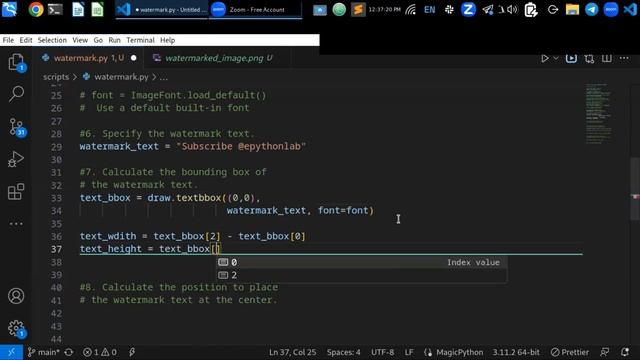Click text_wdith variable on line 36
640x360 pixels.
coord(108,236)
